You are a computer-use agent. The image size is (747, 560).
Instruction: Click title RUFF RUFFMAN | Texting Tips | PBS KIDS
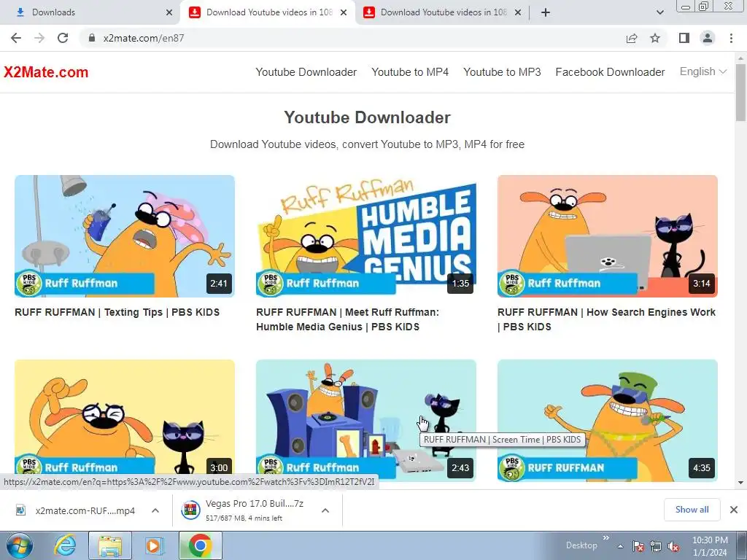tap(117, 312)
